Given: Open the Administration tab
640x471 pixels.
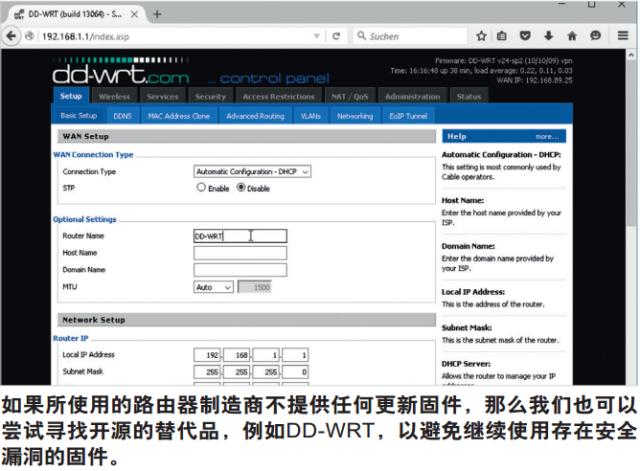Looking at the screenshot, I should pos(412,96).
